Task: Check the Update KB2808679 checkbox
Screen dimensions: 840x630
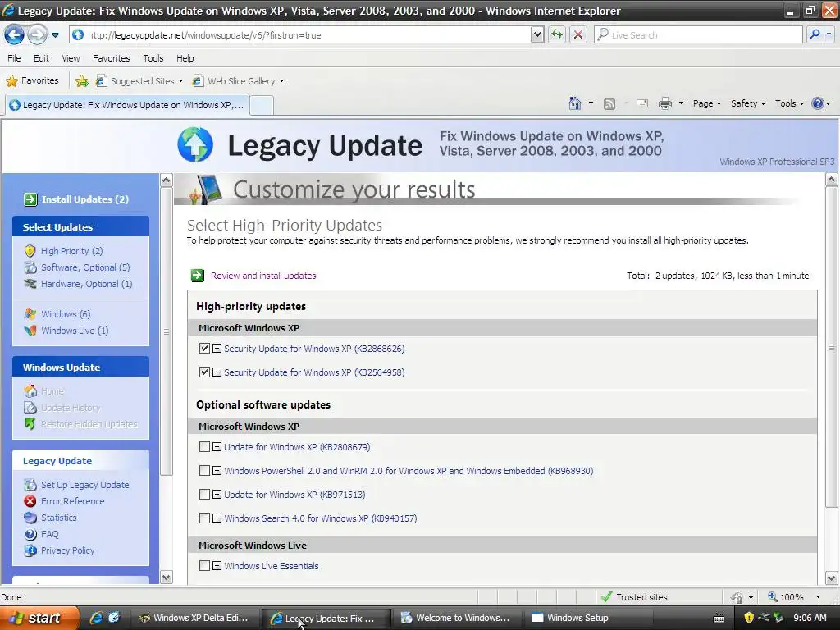Action: [204, 447]
